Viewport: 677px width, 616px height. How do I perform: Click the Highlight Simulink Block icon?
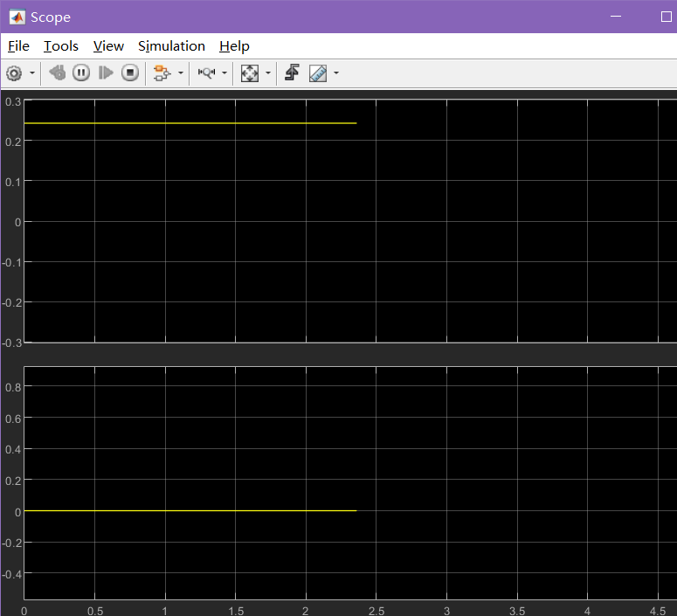point(162,73)
